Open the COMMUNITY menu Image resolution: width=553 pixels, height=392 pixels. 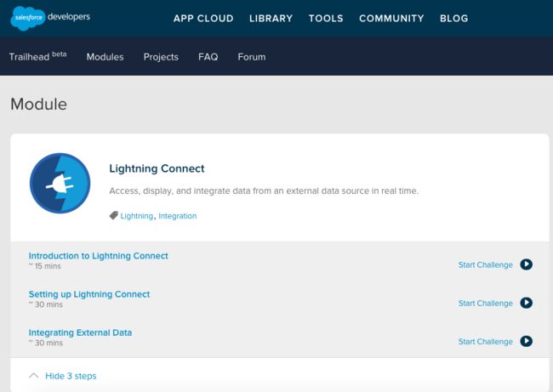pos(391,19)
